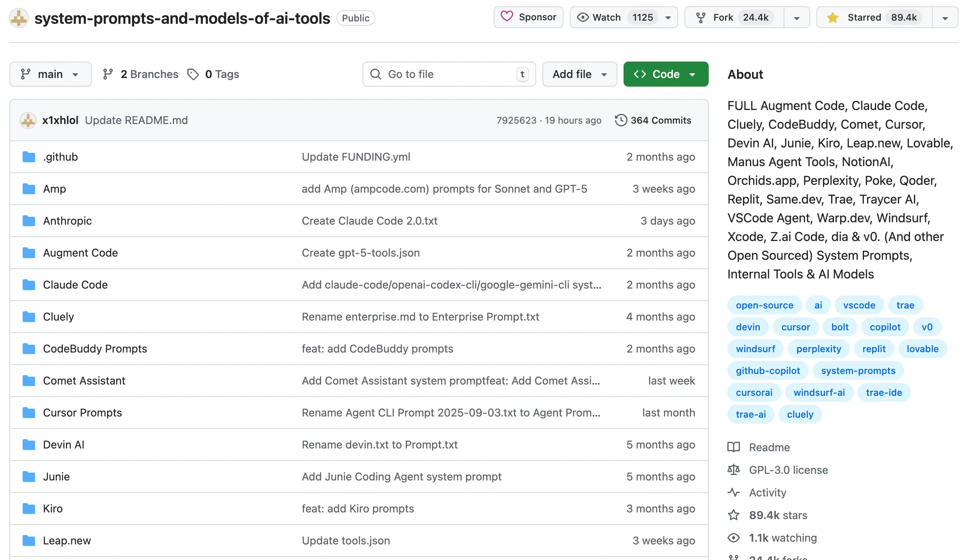Click the branches icon beside 2 Branches
Viewport: 967px width, 560px height.
108,74
